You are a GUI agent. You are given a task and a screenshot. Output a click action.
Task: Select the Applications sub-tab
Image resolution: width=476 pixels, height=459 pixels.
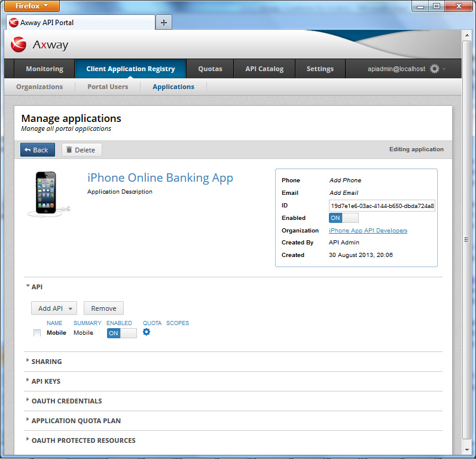[x=173, y=87]
